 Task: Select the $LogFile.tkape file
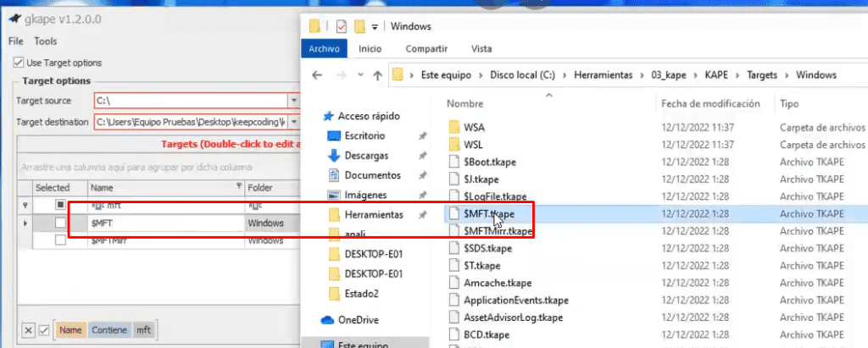pyautogui.click(x=495, y=196)
